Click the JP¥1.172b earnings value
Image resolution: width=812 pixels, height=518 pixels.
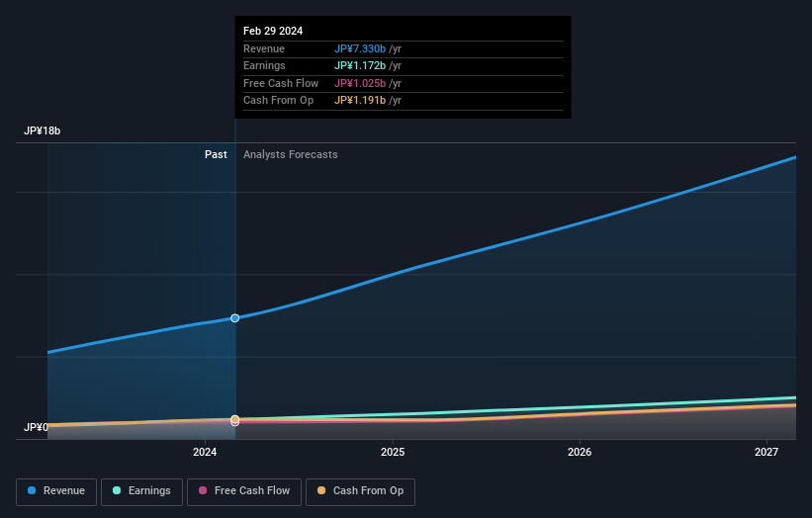(360, 65)
